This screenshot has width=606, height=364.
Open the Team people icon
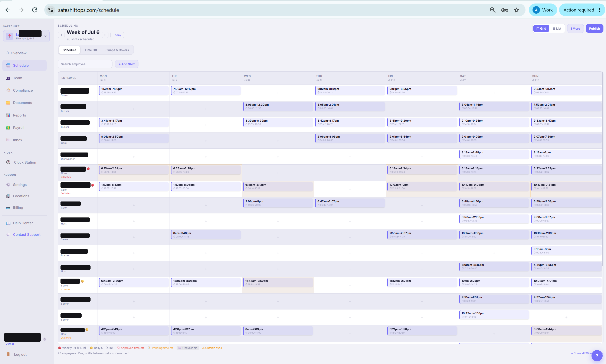[8, 78]
